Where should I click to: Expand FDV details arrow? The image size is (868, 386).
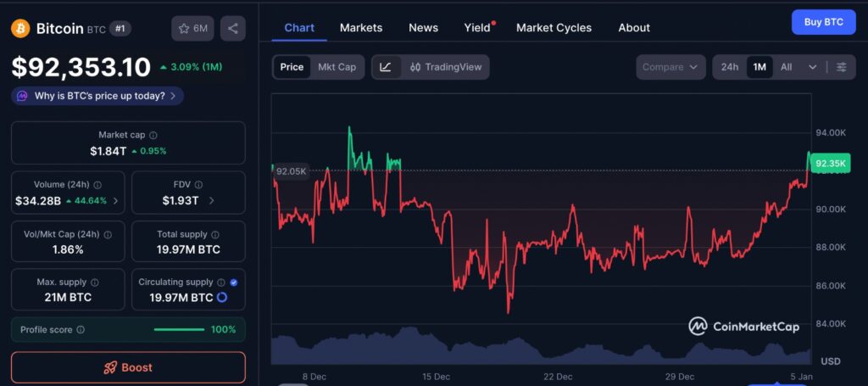[x=211, y=200]
